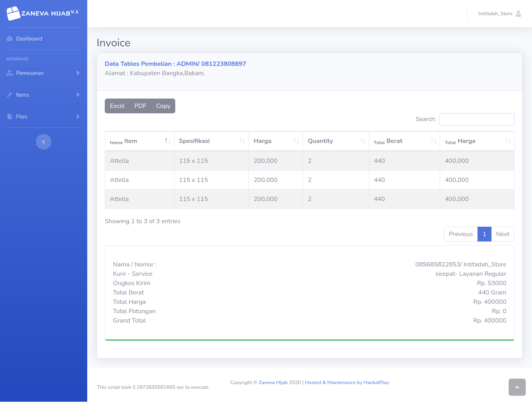Sort the table by Nama Item arrows
This screenshot has height=402, width=532.
pos(167,141)
